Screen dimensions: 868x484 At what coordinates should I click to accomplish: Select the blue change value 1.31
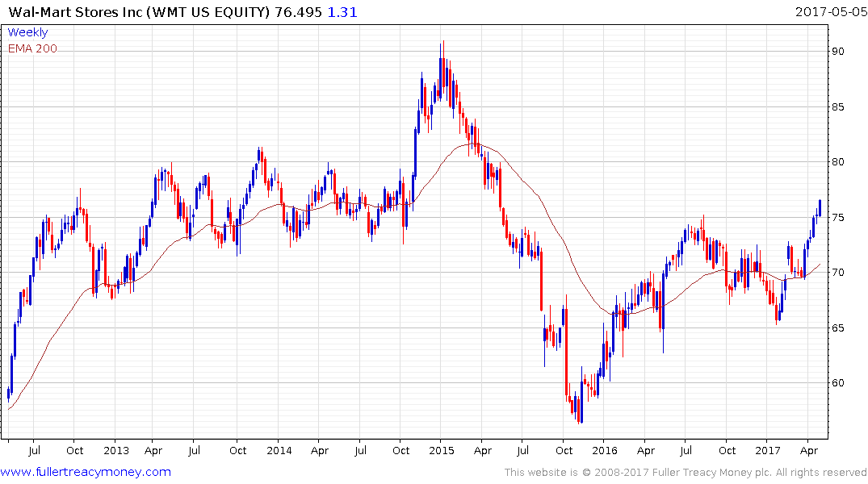coord(342,12)
